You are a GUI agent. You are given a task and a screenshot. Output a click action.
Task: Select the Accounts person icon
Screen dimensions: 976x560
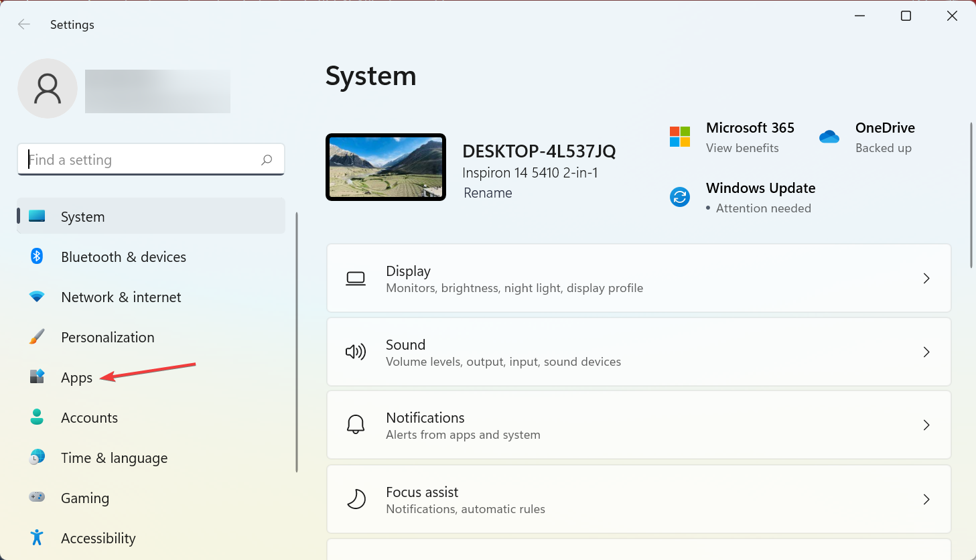[36, 417]
